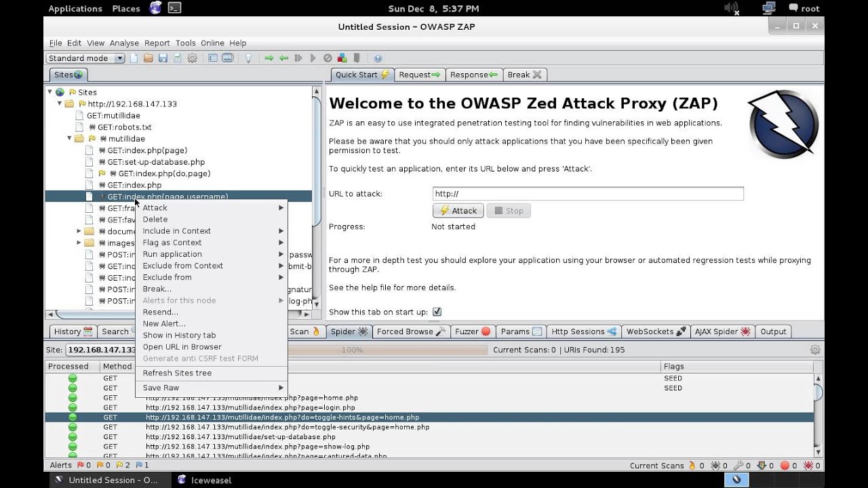This screenshot has width=868, height=488.
Task: Click the Open Session folder icon
Action: (x=149, y=58)
